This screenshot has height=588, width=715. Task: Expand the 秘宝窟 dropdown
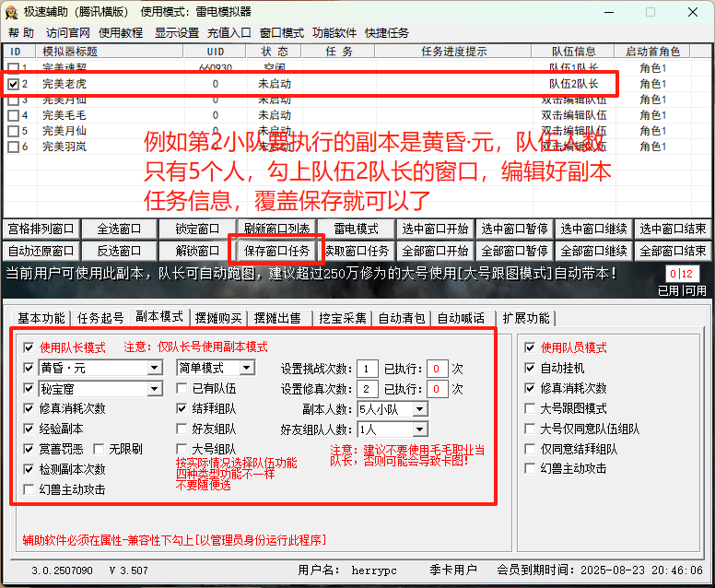(x=155, y=389)
